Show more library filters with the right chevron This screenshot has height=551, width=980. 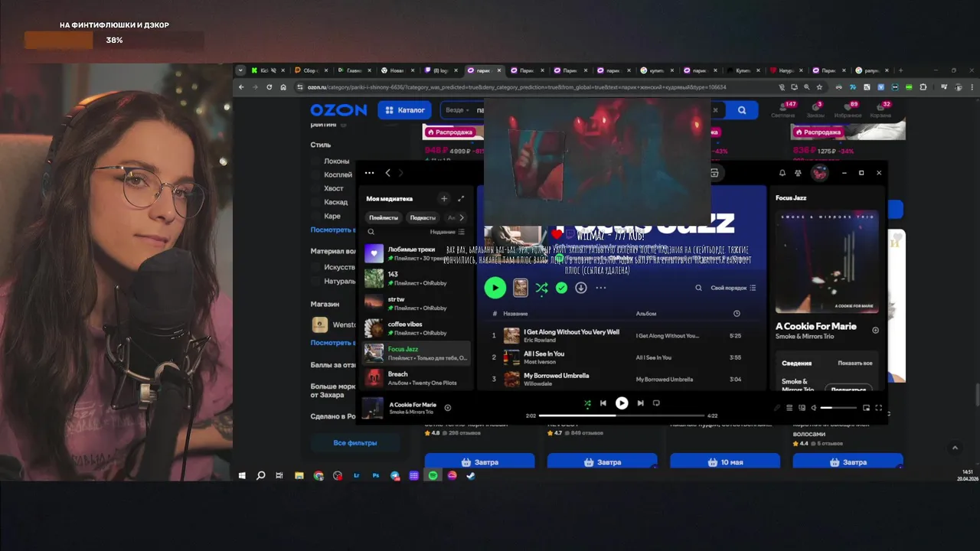462,217
